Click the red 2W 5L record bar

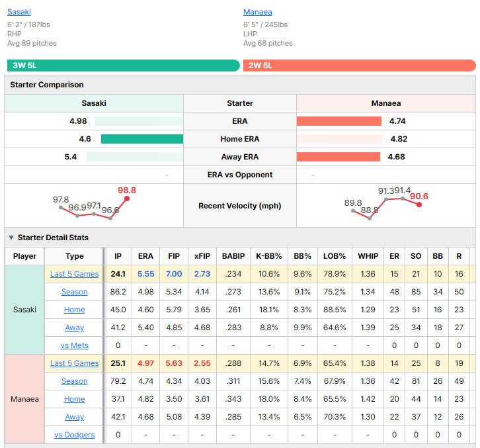coord(360,66)
